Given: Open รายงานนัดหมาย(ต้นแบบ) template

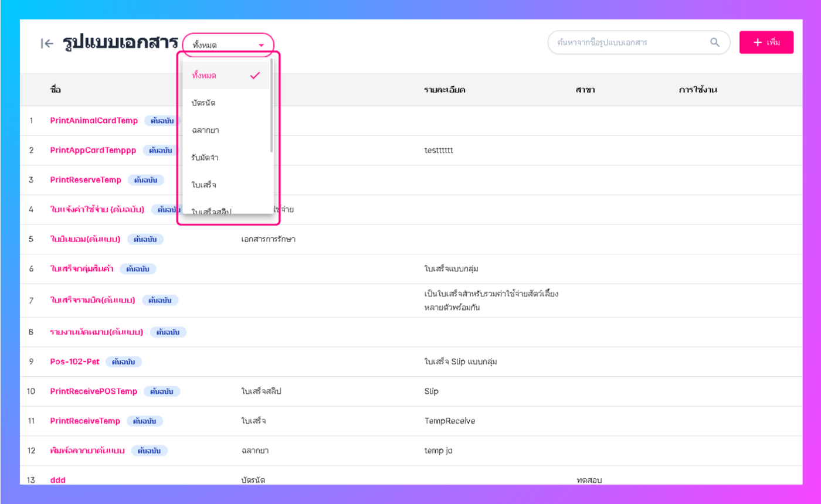Looking at the screenshot, I should point(97,332).
